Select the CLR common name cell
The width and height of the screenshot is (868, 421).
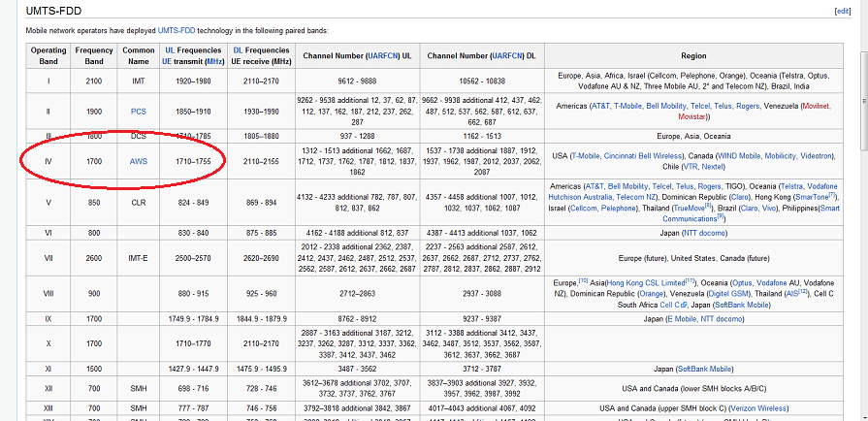tap(139, 203)
